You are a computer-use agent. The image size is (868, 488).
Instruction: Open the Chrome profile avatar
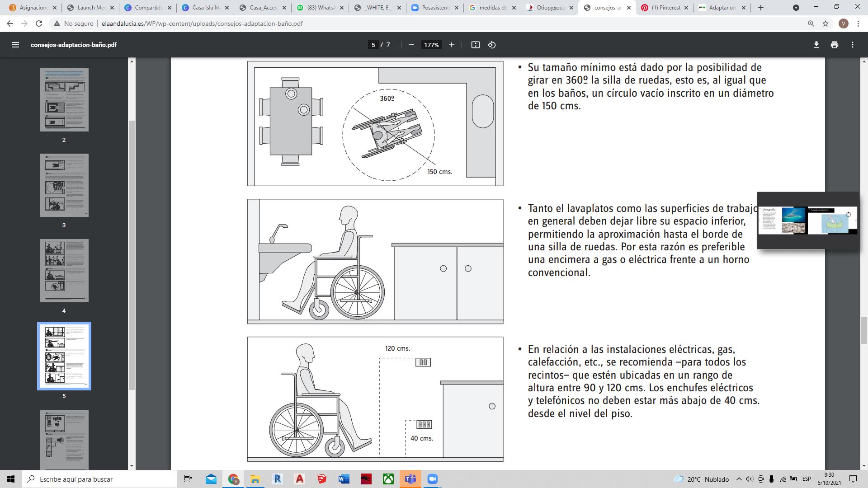pos(843,23)
